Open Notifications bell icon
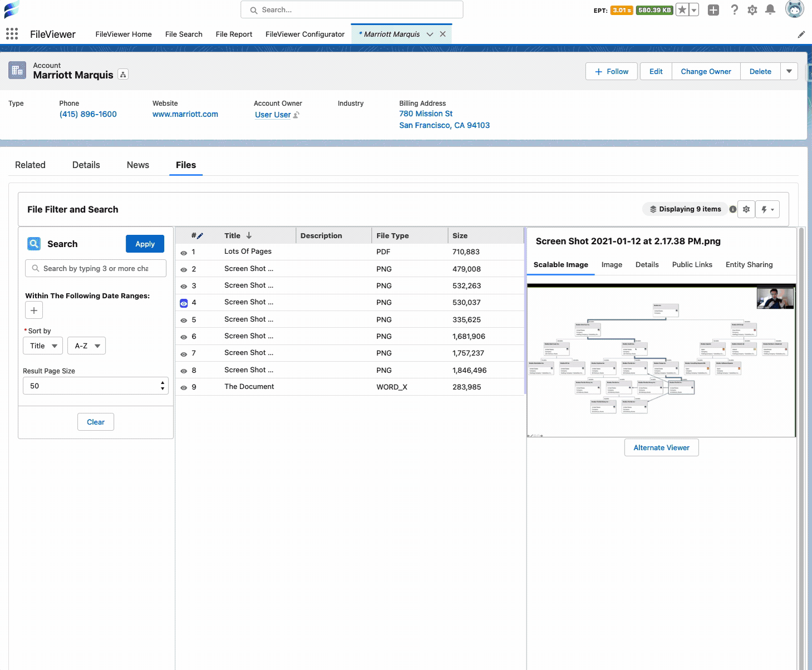This screenshot has width=812, height=670. pyautogui.click(x=770, y=10)
